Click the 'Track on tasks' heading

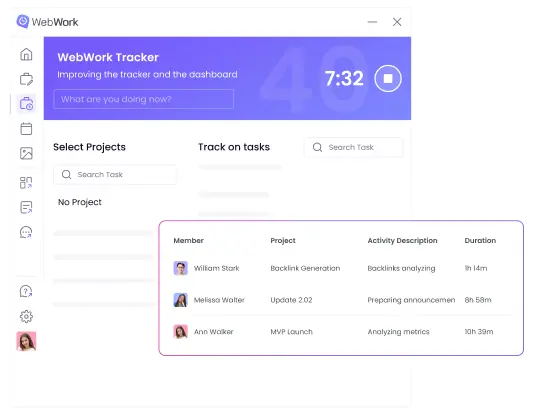pos(234,147)
